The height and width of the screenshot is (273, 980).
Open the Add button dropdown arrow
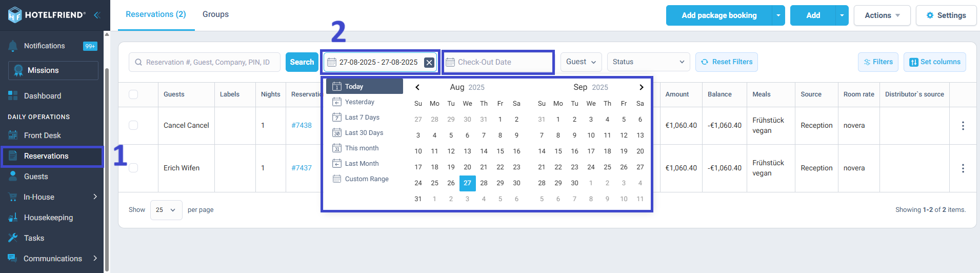842,15
